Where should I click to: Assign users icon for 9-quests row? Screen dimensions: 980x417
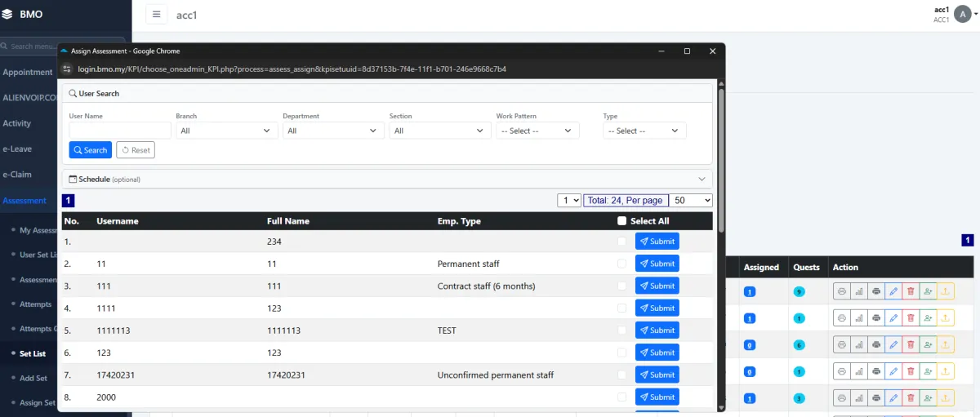928,291
